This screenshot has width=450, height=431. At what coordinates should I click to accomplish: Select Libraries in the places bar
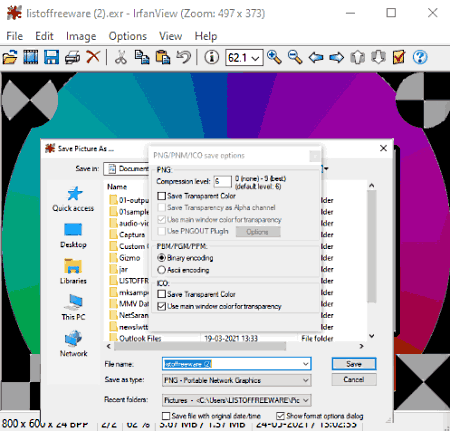[x=73, y=272]
